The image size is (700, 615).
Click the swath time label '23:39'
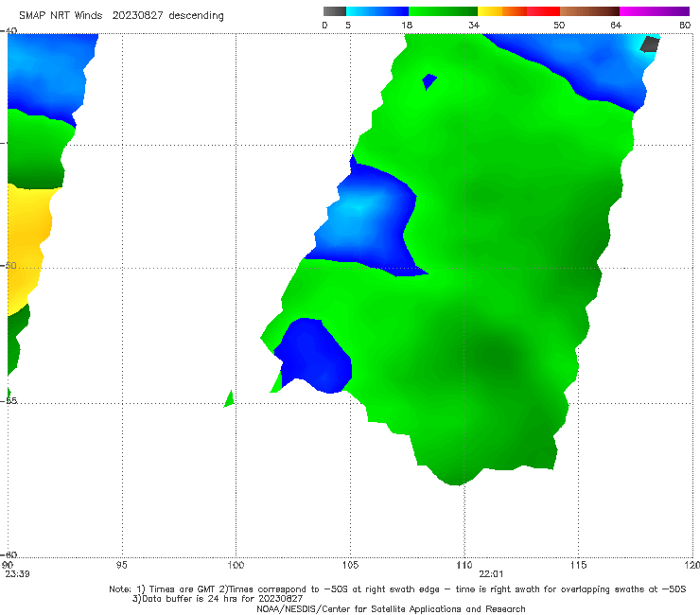(x=17, y=574)
